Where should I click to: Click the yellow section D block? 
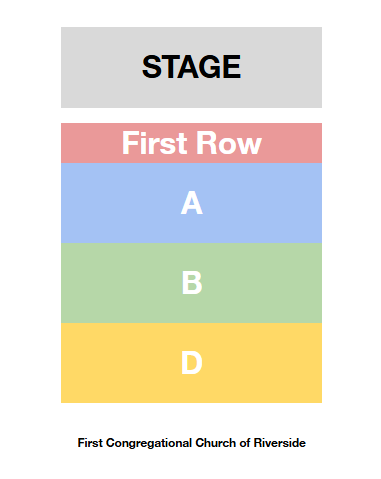point(191,363)
